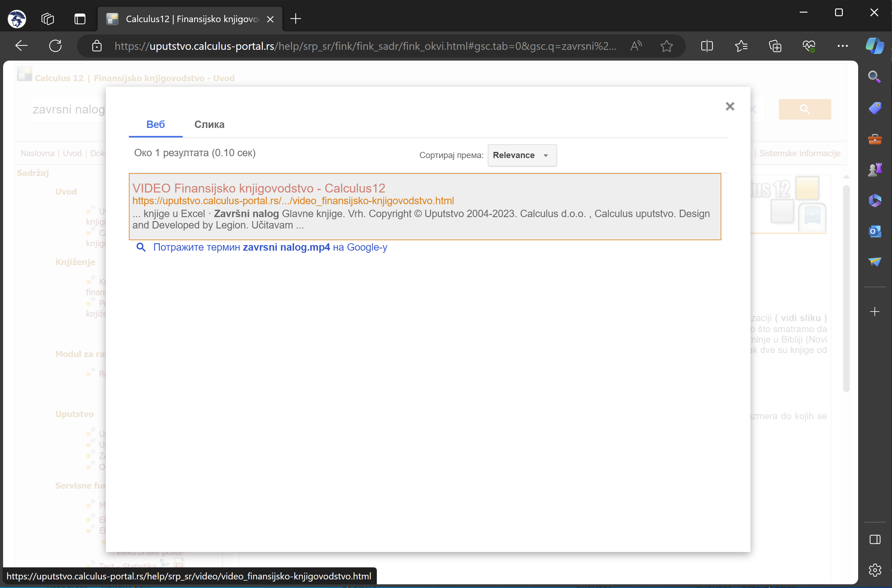The height and width of the screenshot is (588, 892).
Task: Open the Read aloud icon
Action: 636,46
